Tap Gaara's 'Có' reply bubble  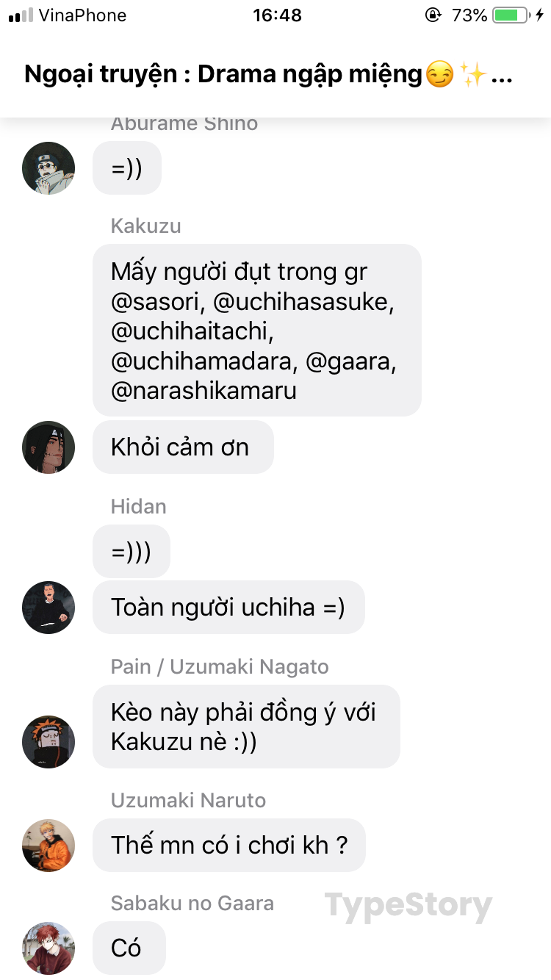coord(129,948)
